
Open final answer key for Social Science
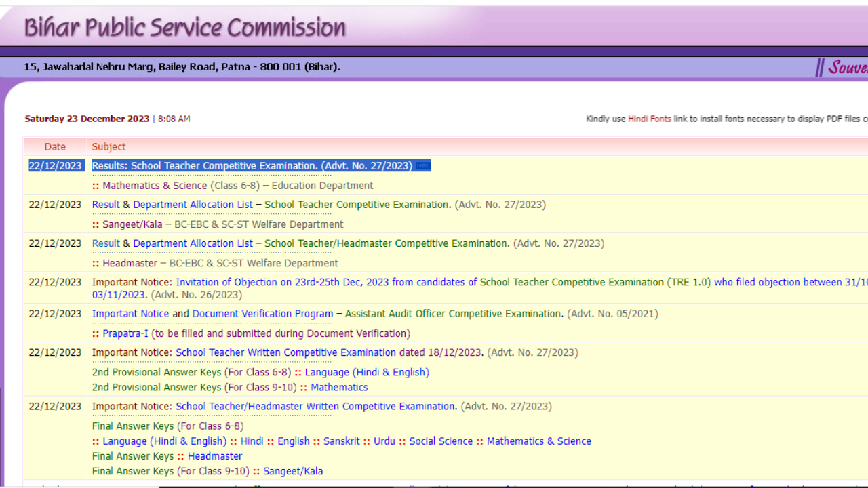pos(441,441)
